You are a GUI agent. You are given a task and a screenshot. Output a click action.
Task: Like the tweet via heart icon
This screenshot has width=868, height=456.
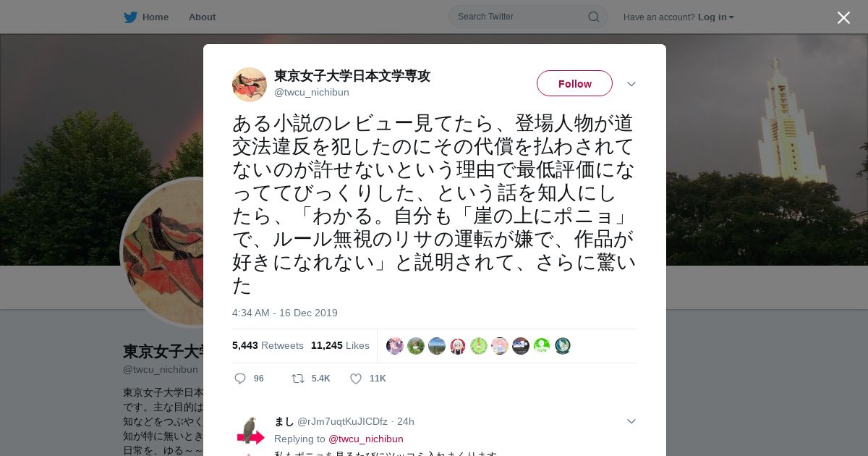click(x=356, y=379)
